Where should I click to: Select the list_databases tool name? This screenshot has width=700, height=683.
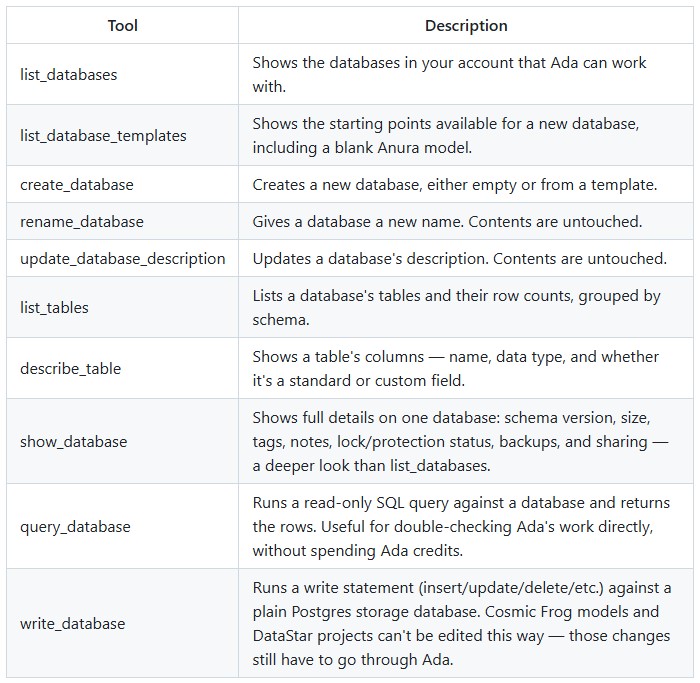[69, 75]
